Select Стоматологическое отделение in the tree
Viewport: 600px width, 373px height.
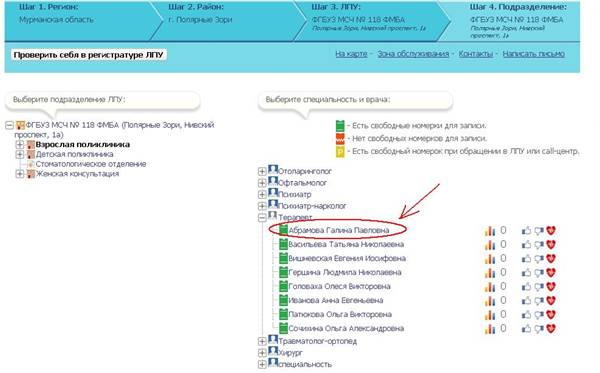91,164
